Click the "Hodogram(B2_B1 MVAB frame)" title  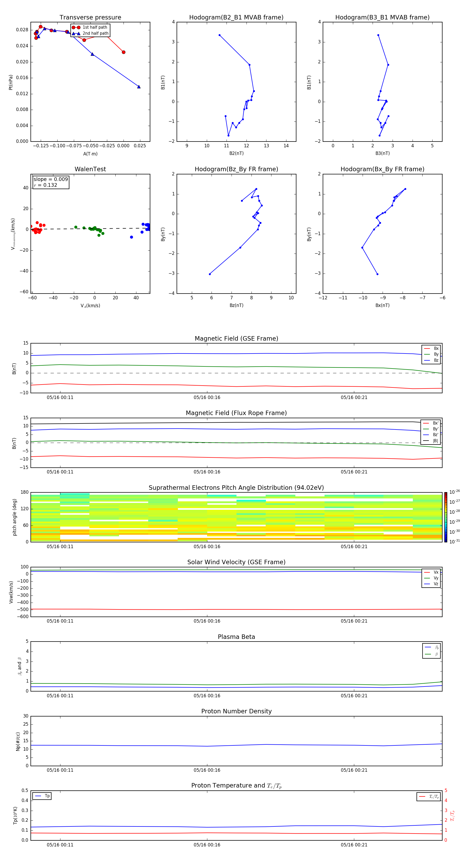pos(236,18)
